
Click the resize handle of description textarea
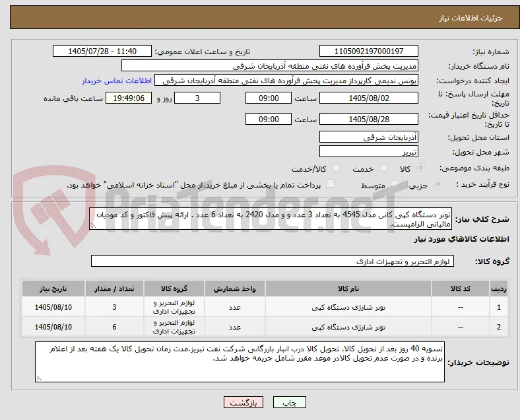click(93, 226)
